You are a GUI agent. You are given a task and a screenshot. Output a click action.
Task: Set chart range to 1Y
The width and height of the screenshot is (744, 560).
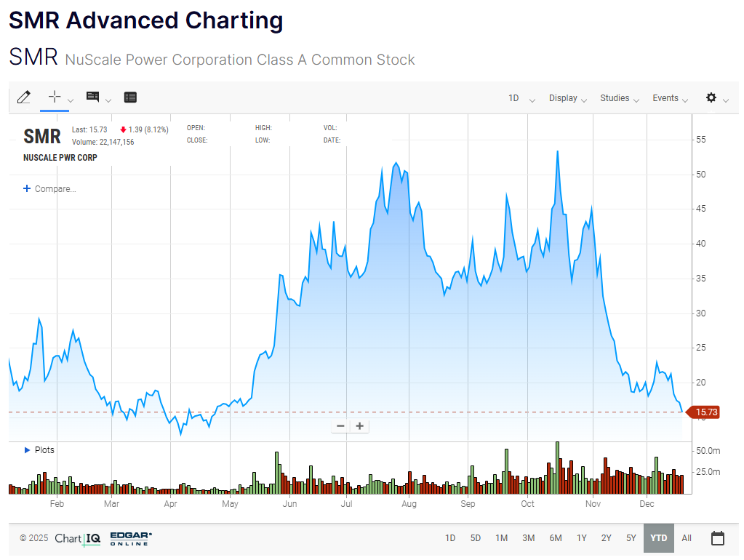click(582, 538)
